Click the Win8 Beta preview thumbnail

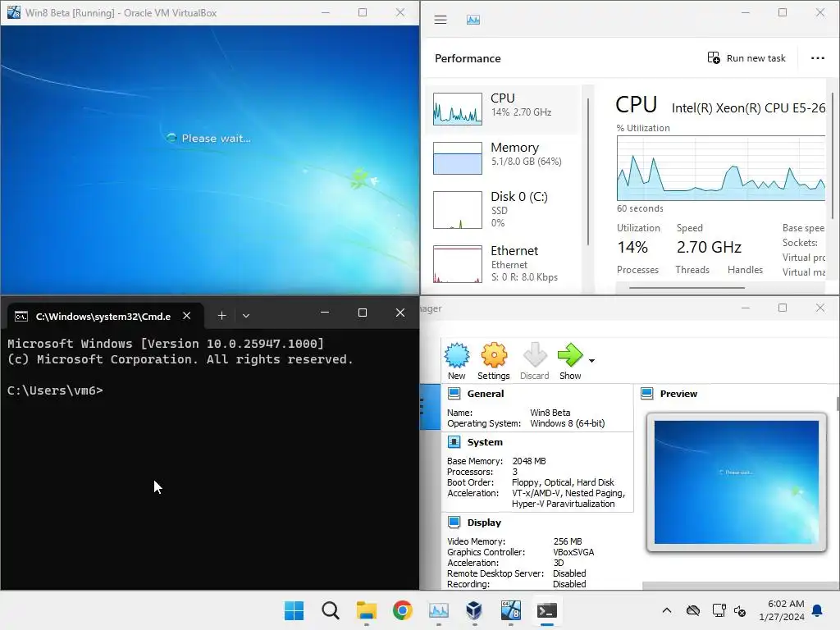(737, 482)
